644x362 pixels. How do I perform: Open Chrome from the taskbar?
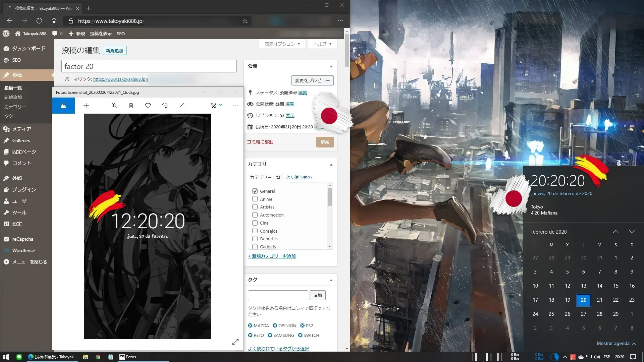click(98, 357)
